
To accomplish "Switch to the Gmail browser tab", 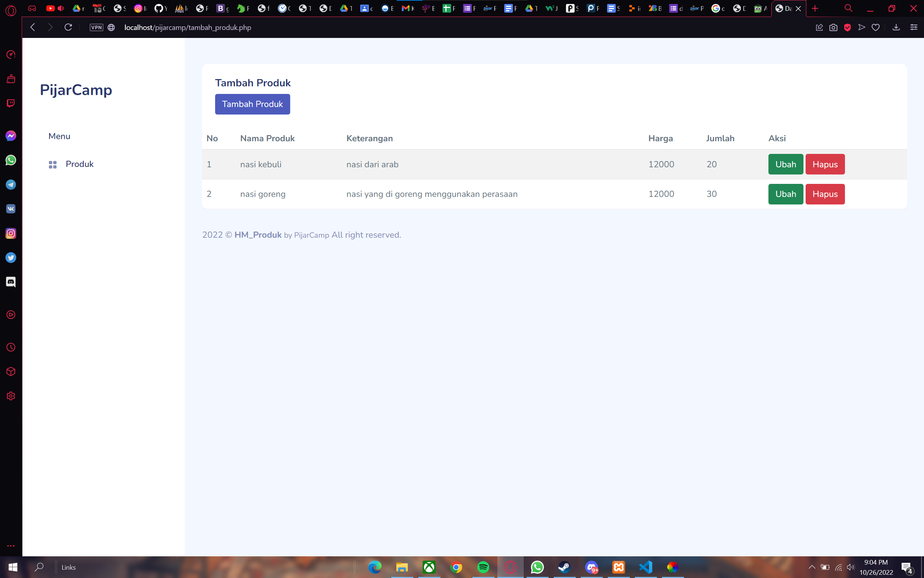I will coord(408,8).
